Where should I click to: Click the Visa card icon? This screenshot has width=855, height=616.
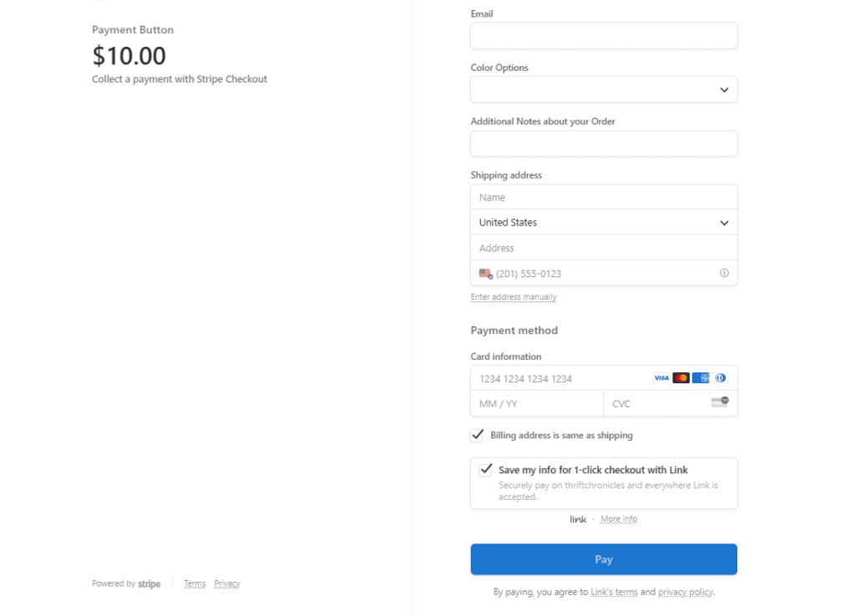coord(661,378)
